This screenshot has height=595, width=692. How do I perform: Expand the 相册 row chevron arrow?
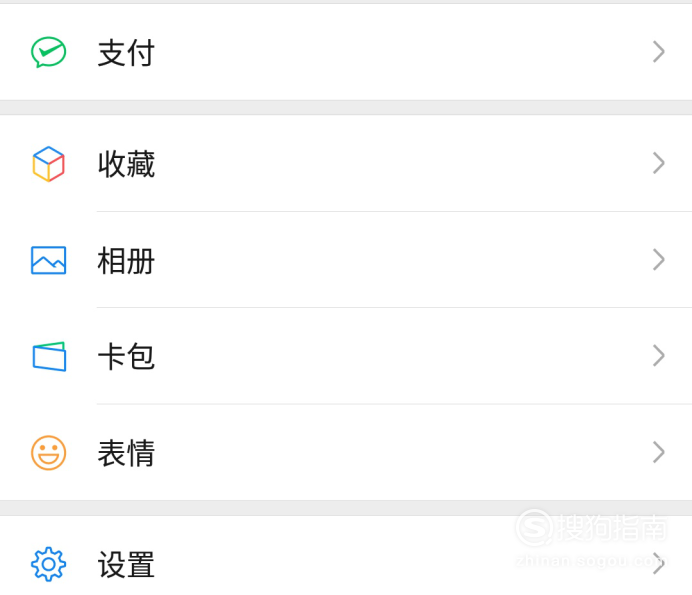pos(658,260)
